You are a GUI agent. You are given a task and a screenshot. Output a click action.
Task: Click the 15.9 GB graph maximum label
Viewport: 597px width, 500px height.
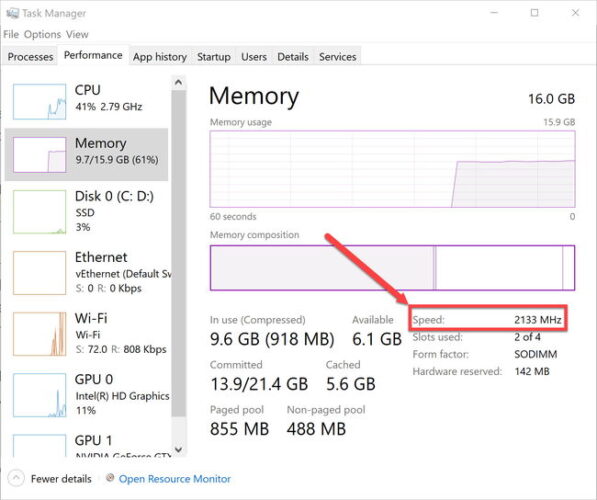(559, 122)
